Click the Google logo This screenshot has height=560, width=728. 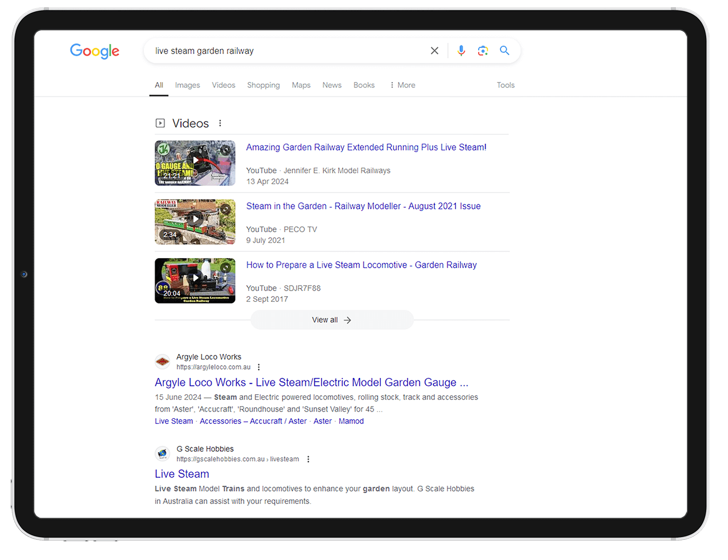95,51
